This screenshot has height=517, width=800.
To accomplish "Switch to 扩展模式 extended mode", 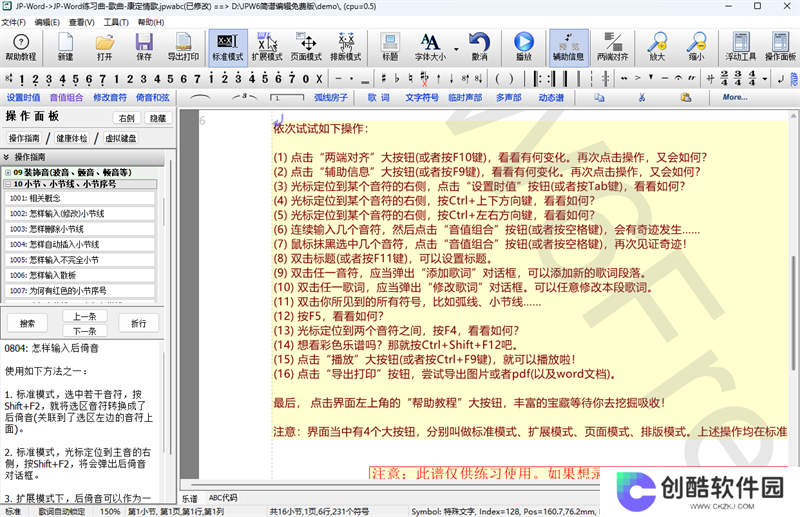I will tap(267, 47).
